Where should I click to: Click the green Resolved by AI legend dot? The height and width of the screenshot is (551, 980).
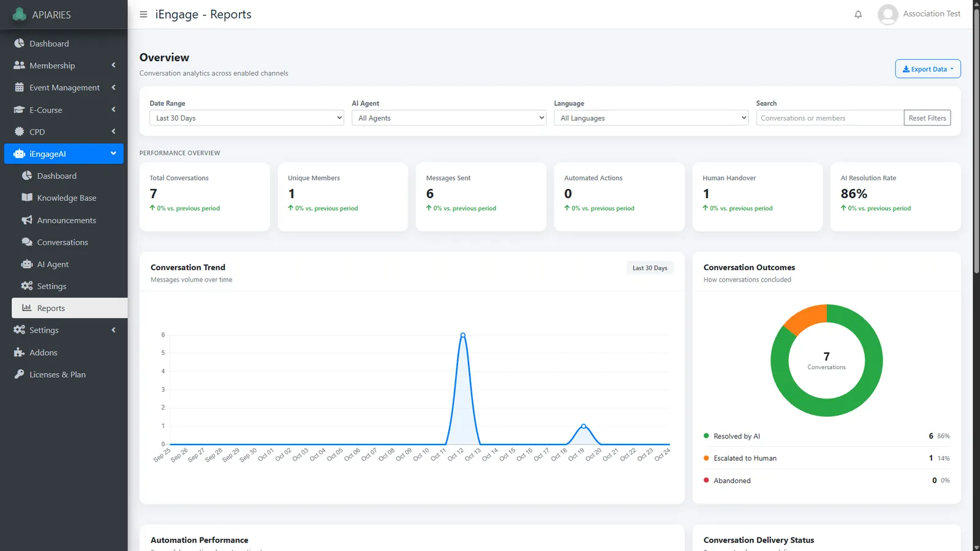pos(706,436)
